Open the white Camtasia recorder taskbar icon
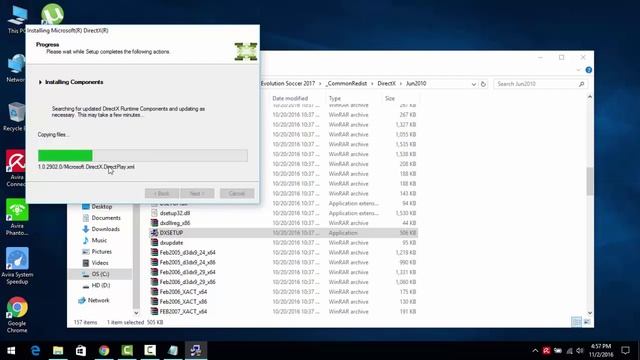Screen dimensions: 640x360 pyautogui.click(x=150, y=350)
